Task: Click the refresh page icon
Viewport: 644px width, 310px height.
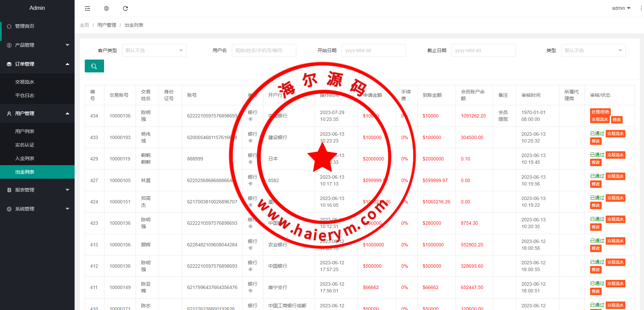Action: 125,8
